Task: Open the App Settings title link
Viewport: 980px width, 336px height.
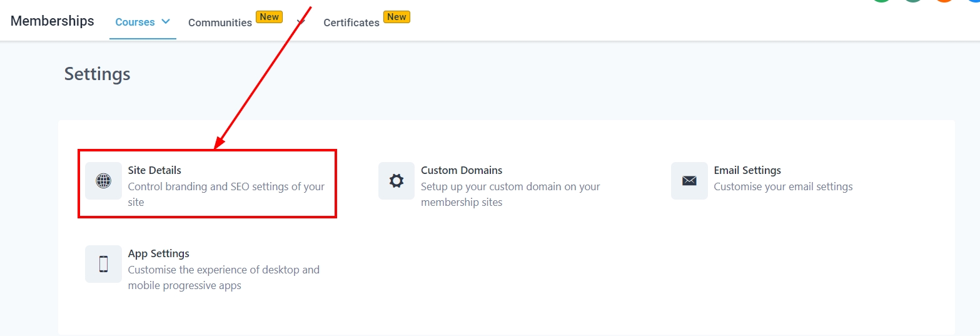Action: 158,253
